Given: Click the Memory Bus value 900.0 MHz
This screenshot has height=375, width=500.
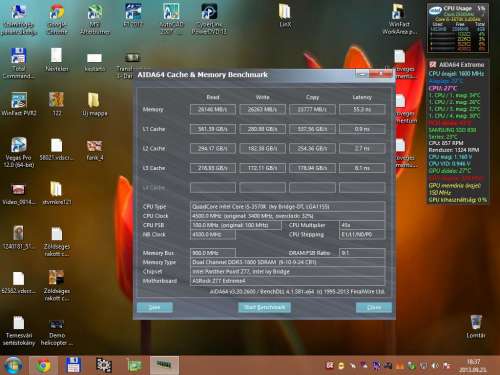Looking at the screenshot, I should [x=213, y=253].
